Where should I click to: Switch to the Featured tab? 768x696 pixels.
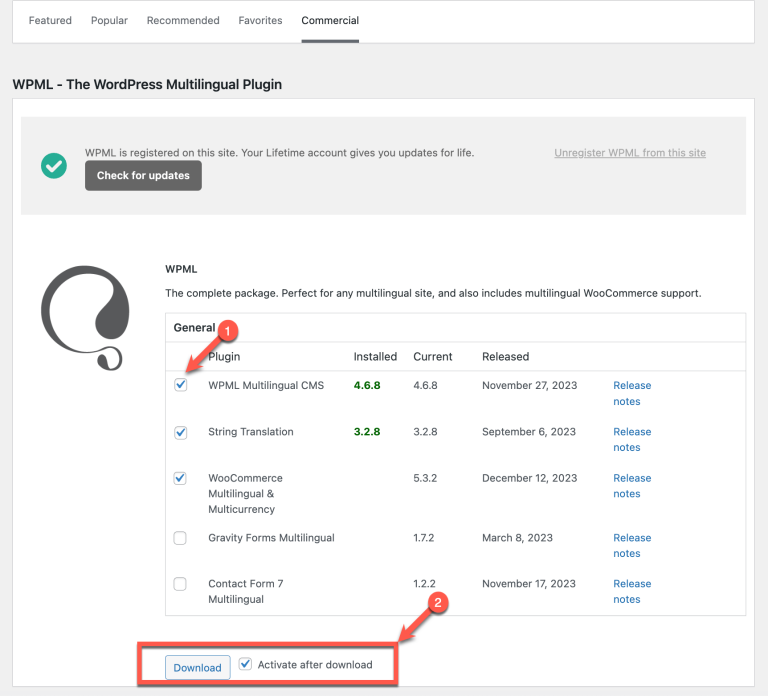[x=50, y=20]
